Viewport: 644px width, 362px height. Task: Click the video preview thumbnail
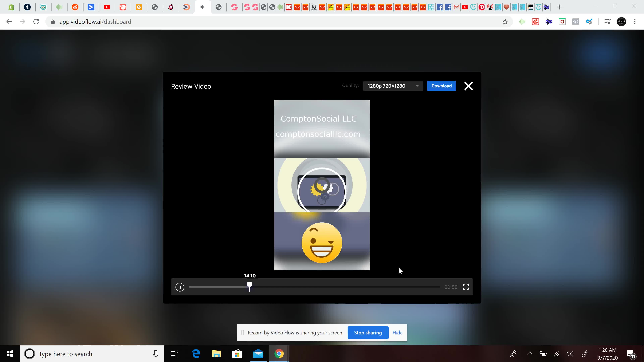coord(322,185)
